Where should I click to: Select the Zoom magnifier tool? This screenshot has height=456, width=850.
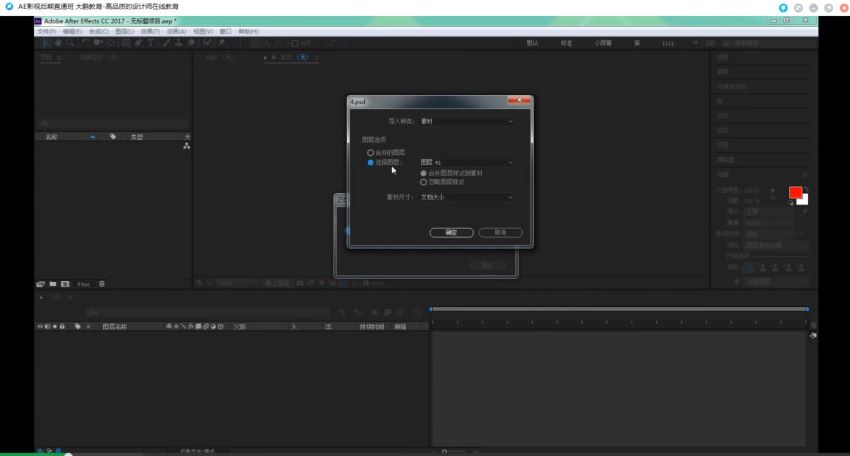(70, 43)
